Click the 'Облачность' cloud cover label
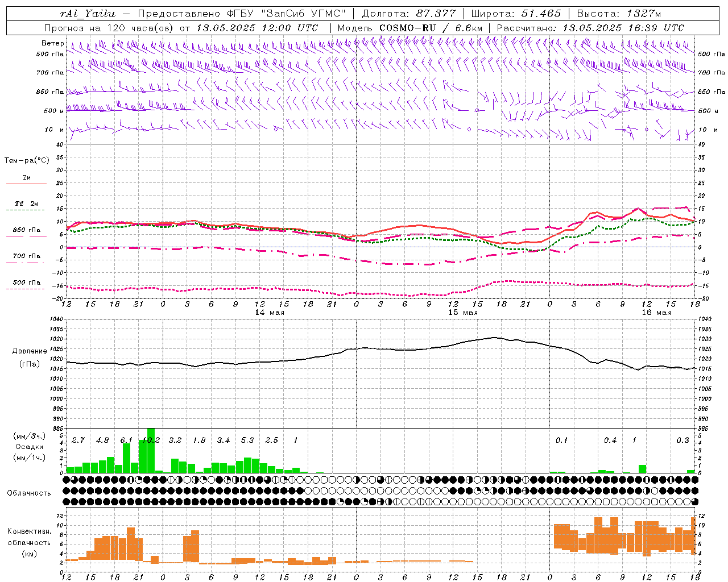This screenshot has height=582, width=728. click(x=29, y=493)
